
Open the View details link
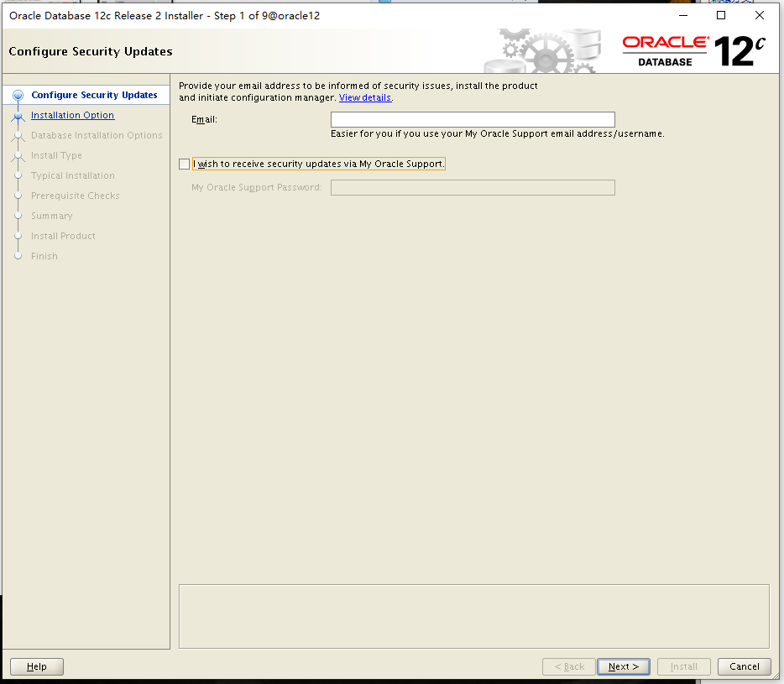(365, 97)
